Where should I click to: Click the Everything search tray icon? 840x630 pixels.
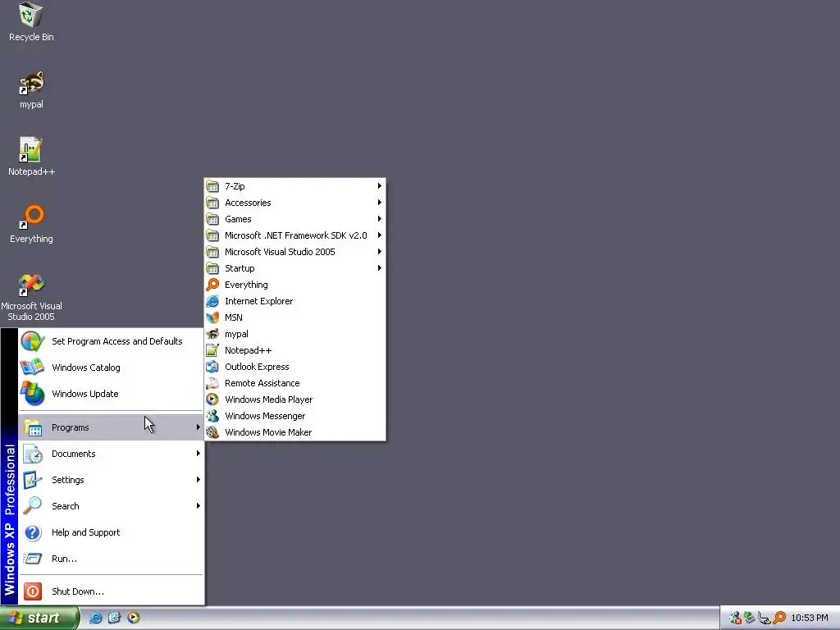pos(779,618)
